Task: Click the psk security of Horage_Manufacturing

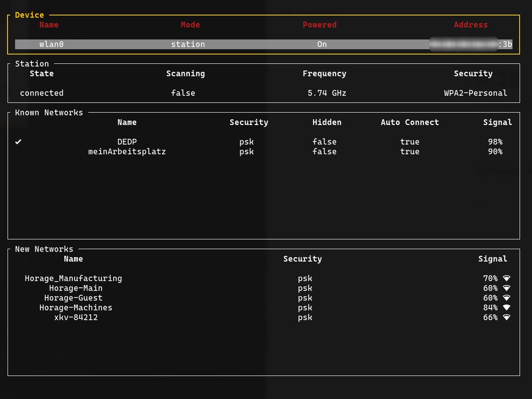Action: (x=305, y=279)
